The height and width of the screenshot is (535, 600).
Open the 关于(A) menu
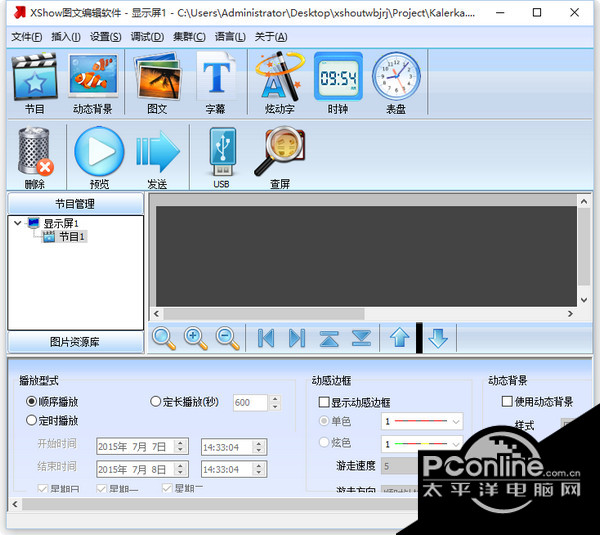tap(271, 37)
